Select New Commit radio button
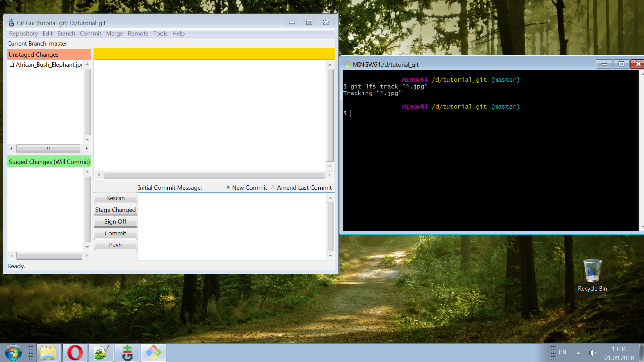This screenshot has height=362, width=644. point(227,187)
